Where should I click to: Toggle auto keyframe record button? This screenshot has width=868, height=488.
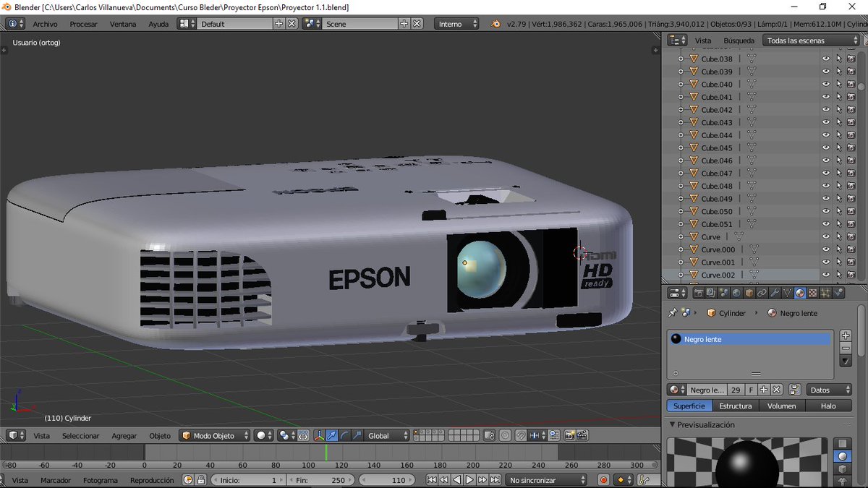pos(603,479)
